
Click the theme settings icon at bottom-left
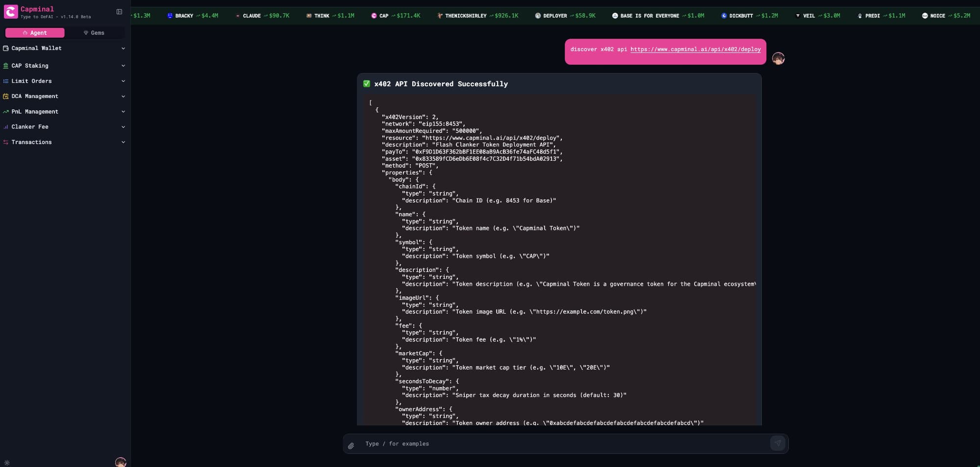pos(7,463)
